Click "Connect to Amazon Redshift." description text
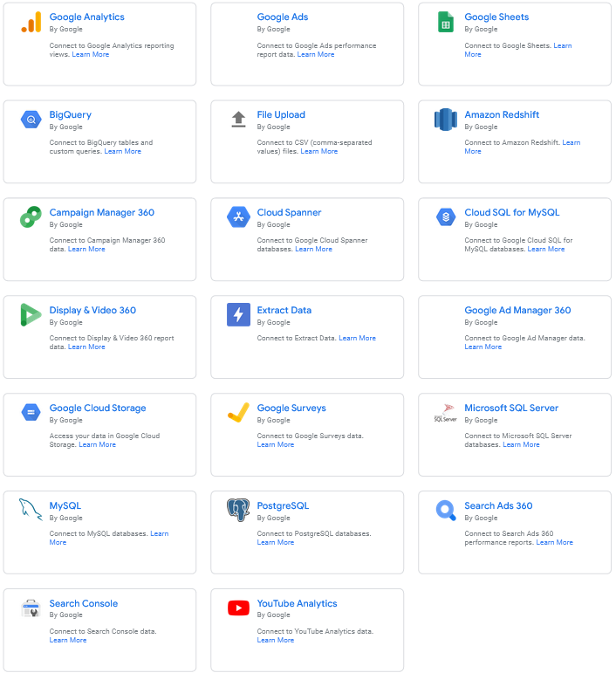616x673 pixels. tap(512, 143)
